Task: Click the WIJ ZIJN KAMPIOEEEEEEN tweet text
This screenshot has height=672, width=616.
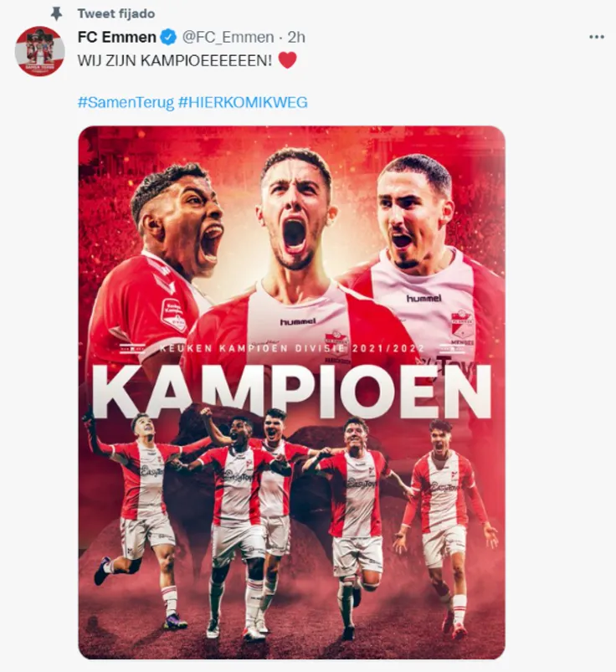Action: (175, 60)
